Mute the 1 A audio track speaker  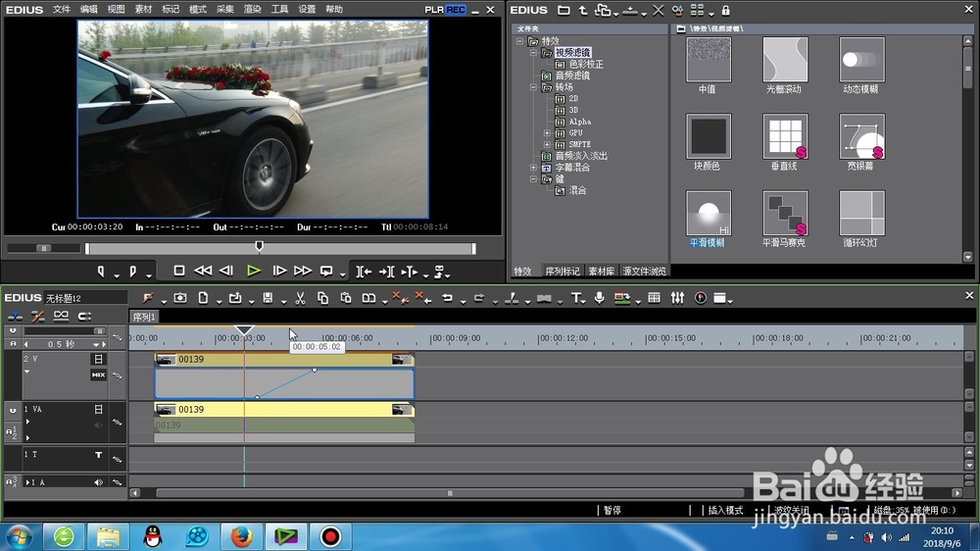click(x=98, y=482)
